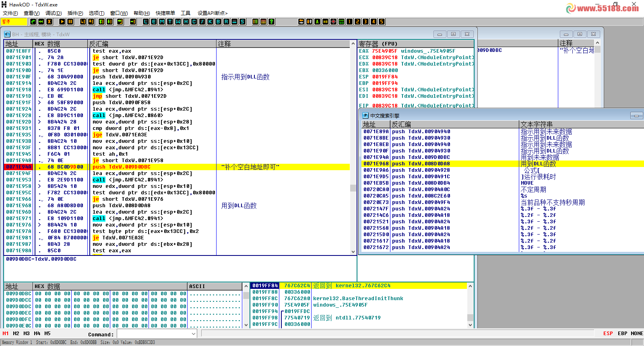
Task: Open the 快捷菜单 menu
Action: coord(165,13)
